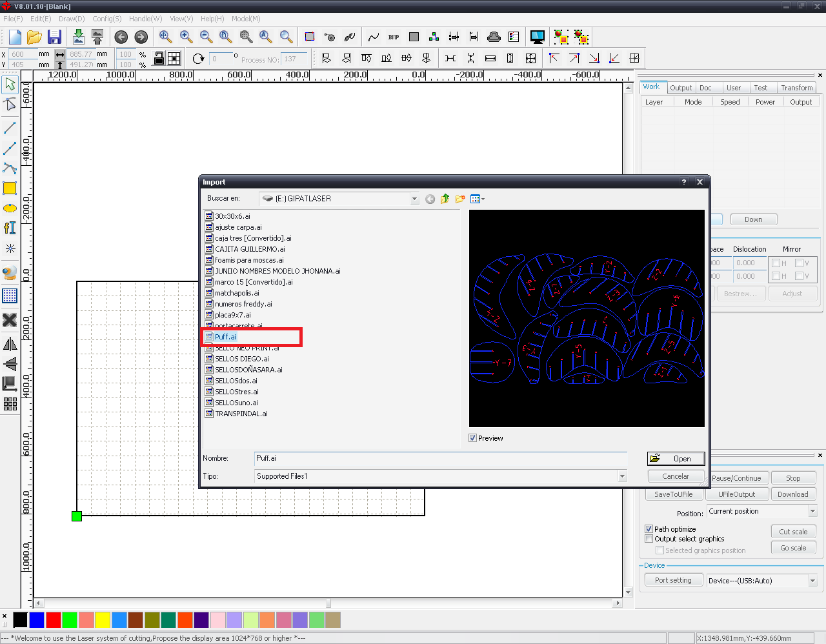Create new folder in Import dialog

click(460, 199)
